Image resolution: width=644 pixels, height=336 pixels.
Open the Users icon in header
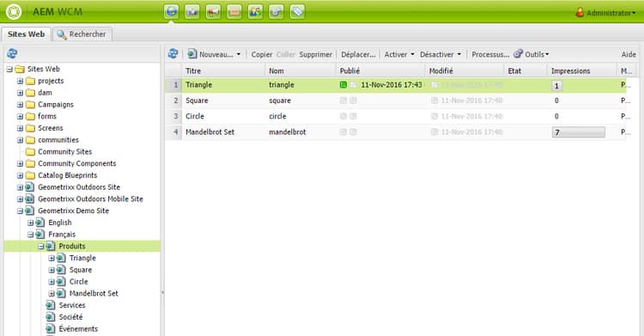click(255, 11)
